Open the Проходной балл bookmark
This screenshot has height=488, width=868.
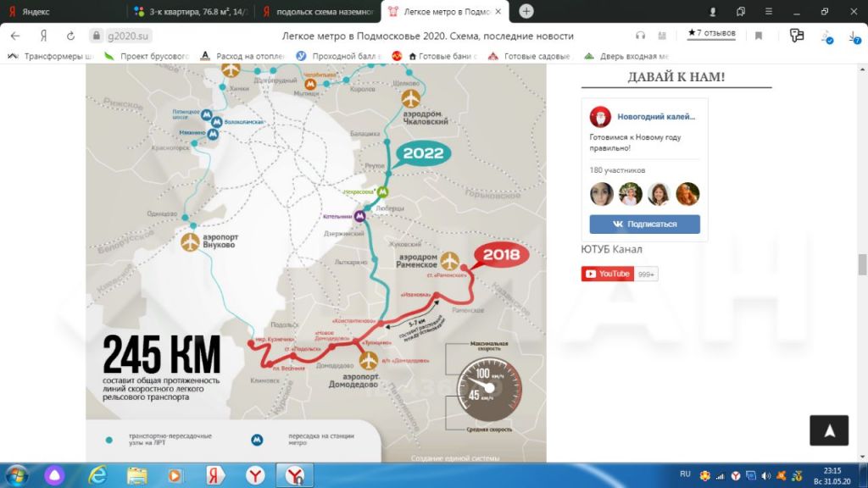(x=339, y=56)
